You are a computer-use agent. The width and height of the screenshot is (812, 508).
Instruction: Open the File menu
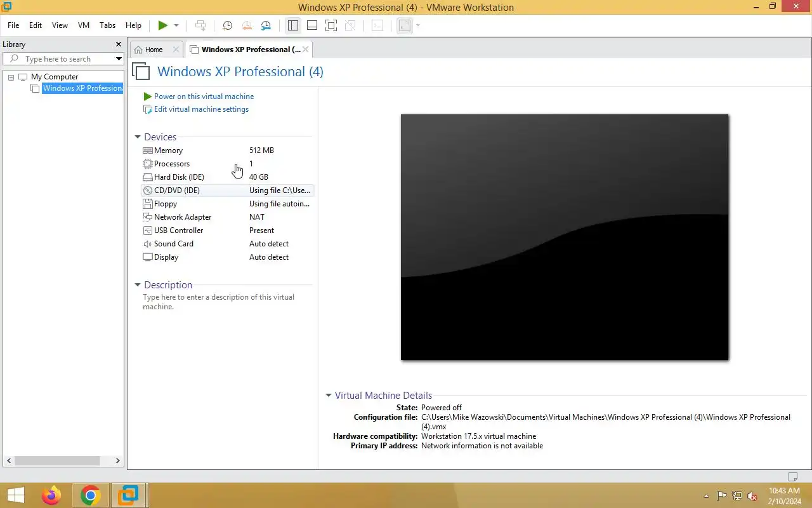click(13, 25)
